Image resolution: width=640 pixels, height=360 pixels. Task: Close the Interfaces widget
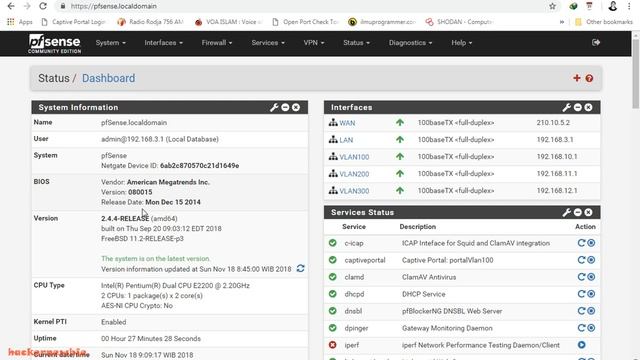click(x=588, y=107)
